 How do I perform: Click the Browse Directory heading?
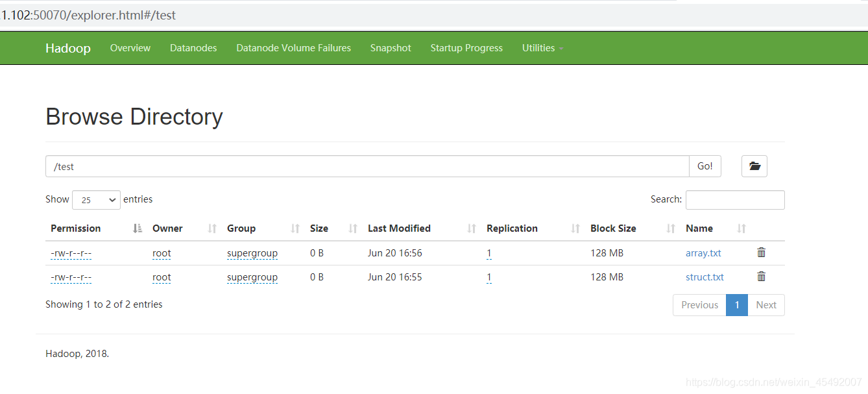pos(134,117)
